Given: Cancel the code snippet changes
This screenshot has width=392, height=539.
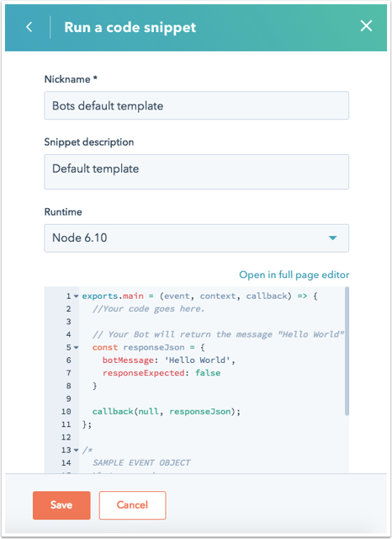Looking at the screenshot, I should tap(133, 504).
